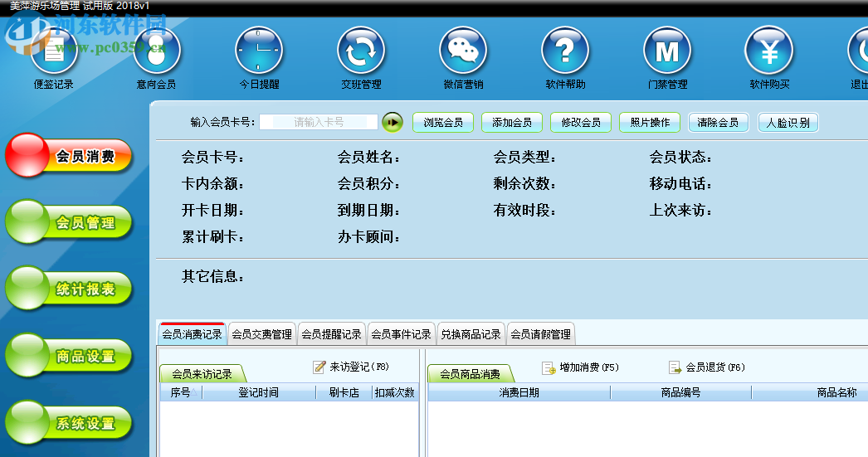Click the 退出 power icon
Image resolution: width=868 pixels, height=457 pixels.
[x=860, y=51]
